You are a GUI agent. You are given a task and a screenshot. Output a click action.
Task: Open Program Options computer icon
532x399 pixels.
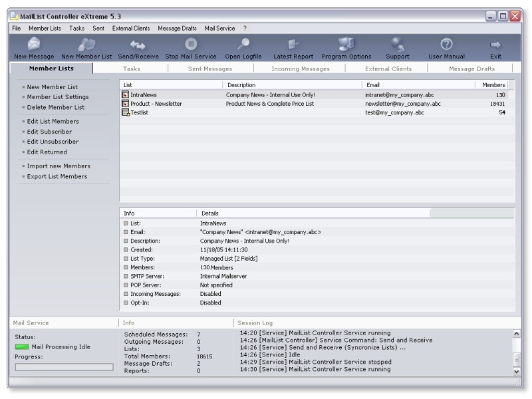click(x=346, y=44)
